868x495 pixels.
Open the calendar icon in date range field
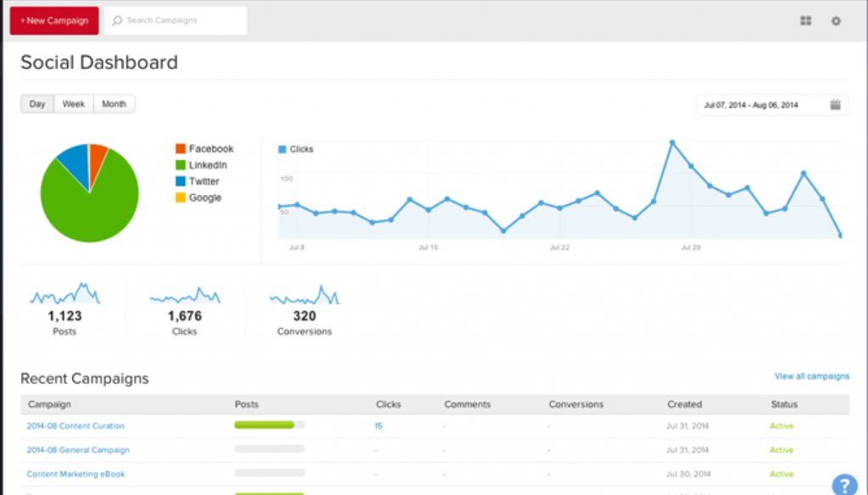(x=834, y=104)
